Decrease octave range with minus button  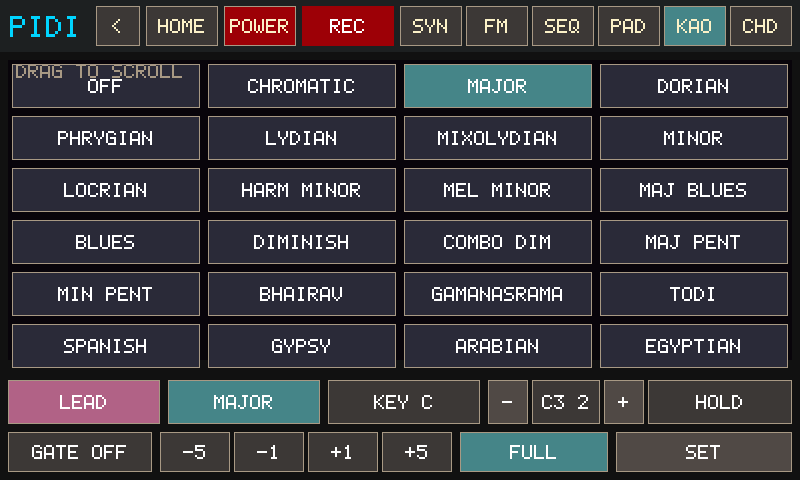coord(508,402)
